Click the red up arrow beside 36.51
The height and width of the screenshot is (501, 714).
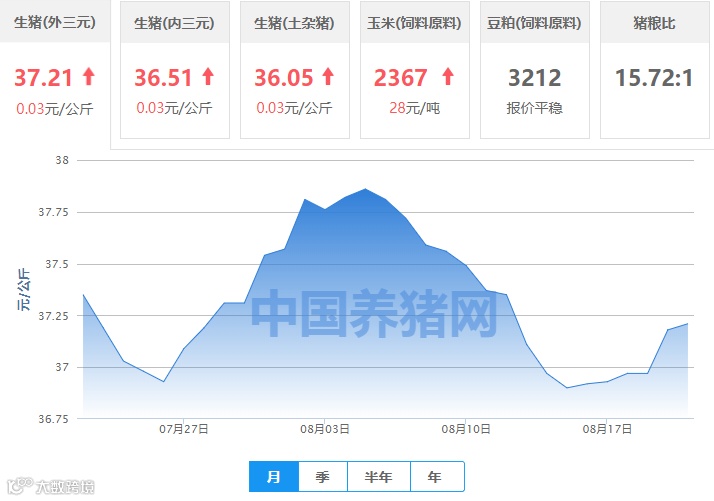tap(208, 77)
